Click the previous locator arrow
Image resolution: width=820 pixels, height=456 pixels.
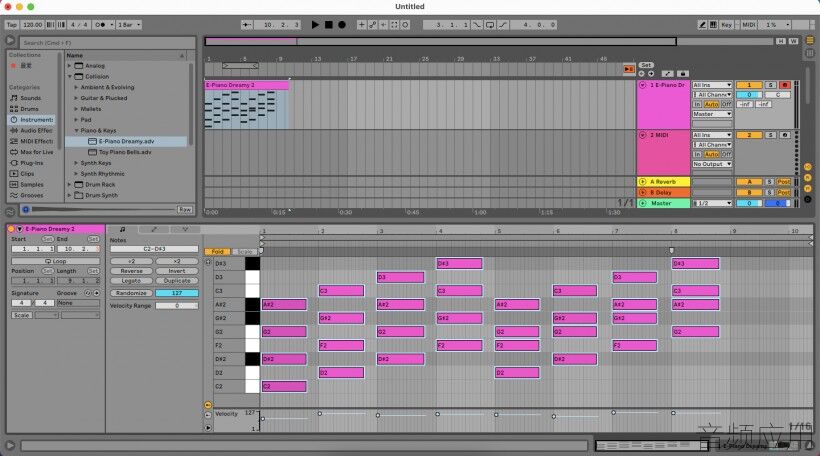[642, 74]
